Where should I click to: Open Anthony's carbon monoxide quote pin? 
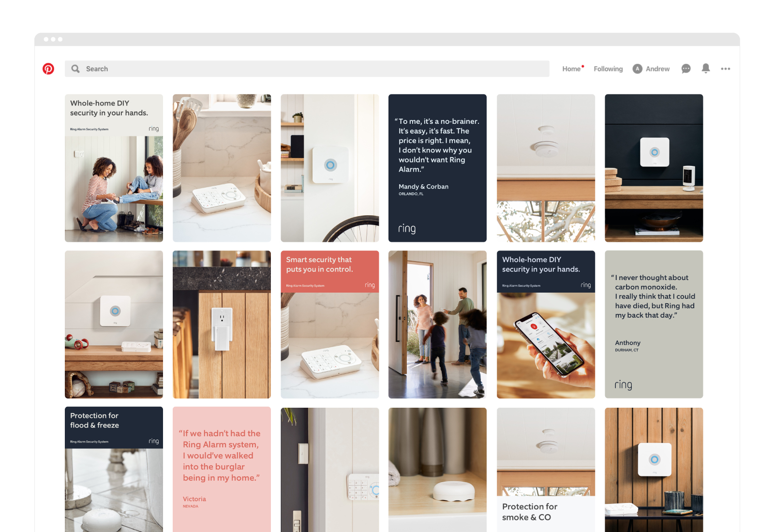coord(654,324)
